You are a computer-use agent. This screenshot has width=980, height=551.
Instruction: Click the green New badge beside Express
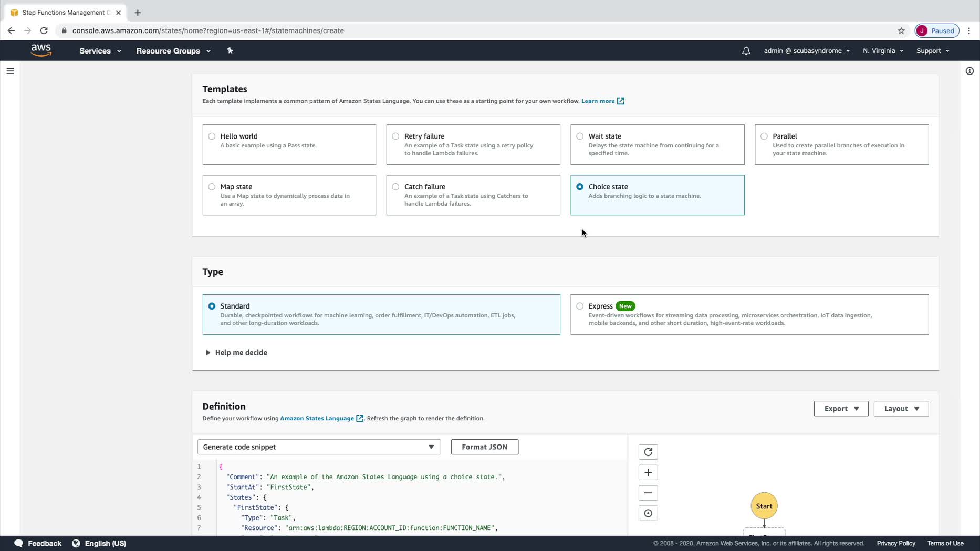point(625,306)
